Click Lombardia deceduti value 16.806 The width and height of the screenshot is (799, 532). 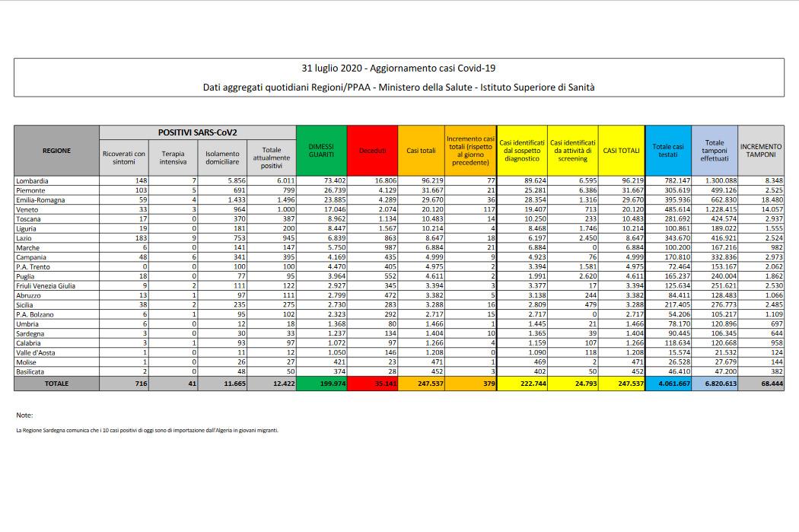click(x=385, y=181)
